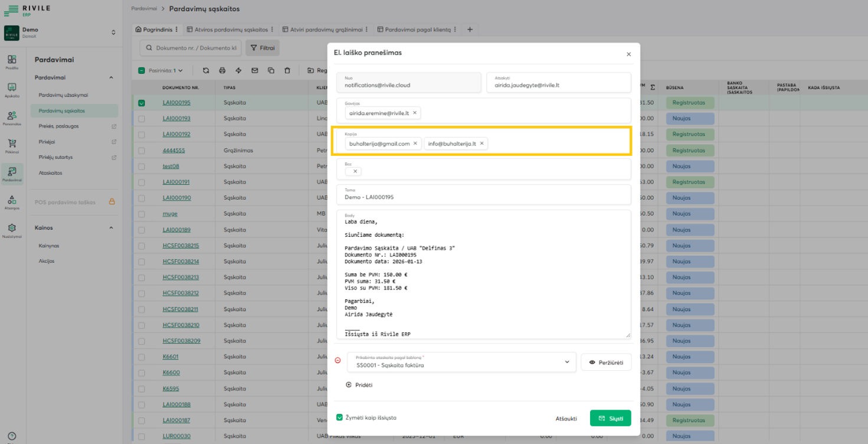
Task: Click the print icon in table toolbar
Action: coord(222,70)
